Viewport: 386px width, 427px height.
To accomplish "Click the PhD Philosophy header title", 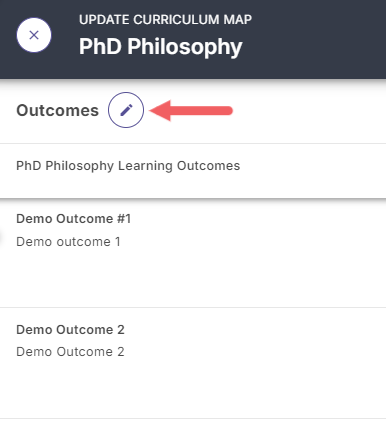I will tap(161, 46).
